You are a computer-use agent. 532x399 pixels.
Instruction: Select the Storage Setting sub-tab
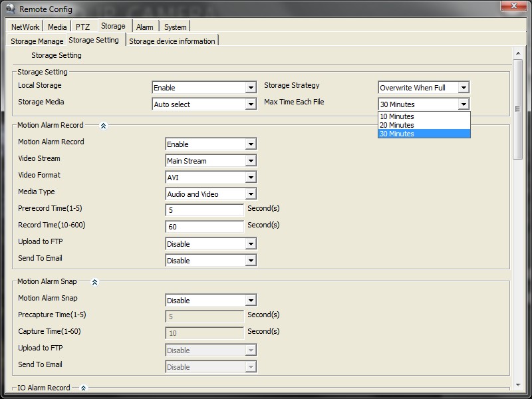[94, 40]
